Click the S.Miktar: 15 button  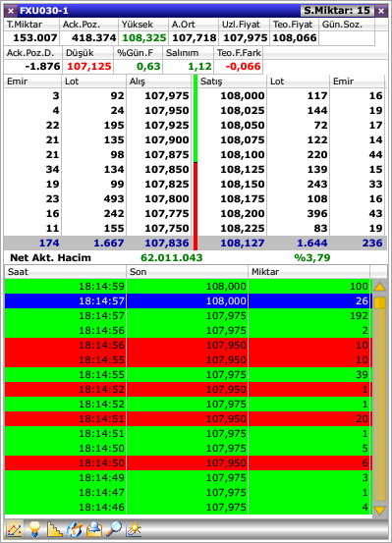(x=337, y=11)
